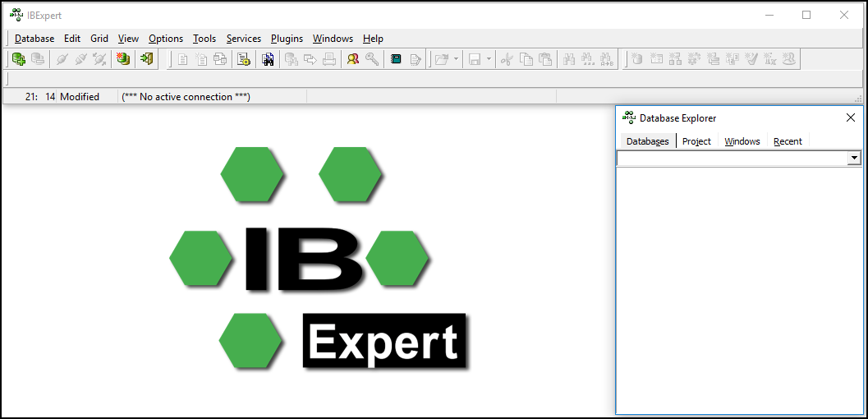Click the New Procedure gear icon
868x419 pixels.
[694, 59]
